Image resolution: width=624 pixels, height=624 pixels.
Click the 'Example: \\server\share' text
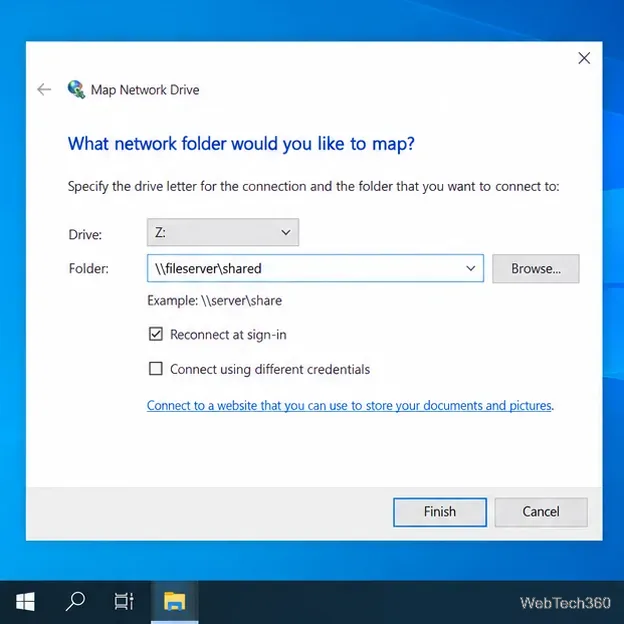click(214, 300)
